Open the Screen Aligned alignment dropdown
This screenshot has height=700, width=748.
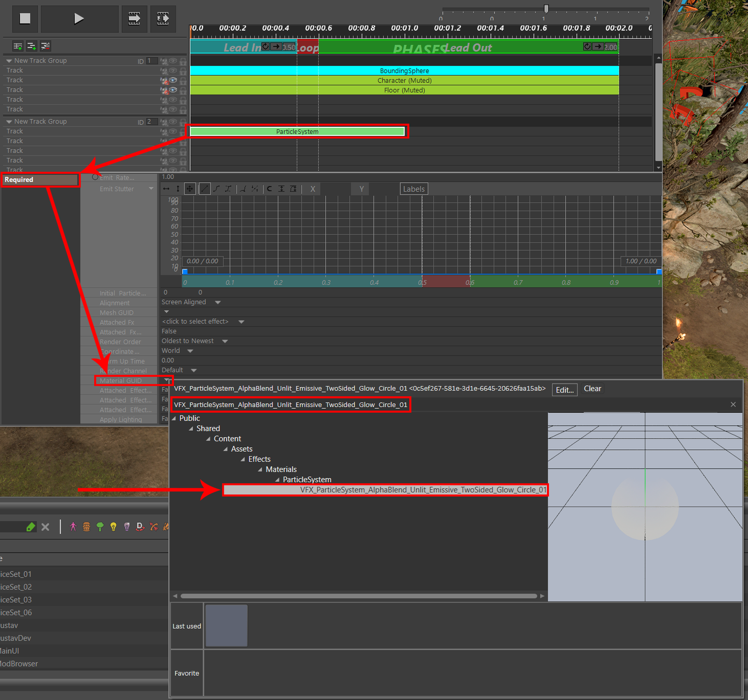(218, 302)
